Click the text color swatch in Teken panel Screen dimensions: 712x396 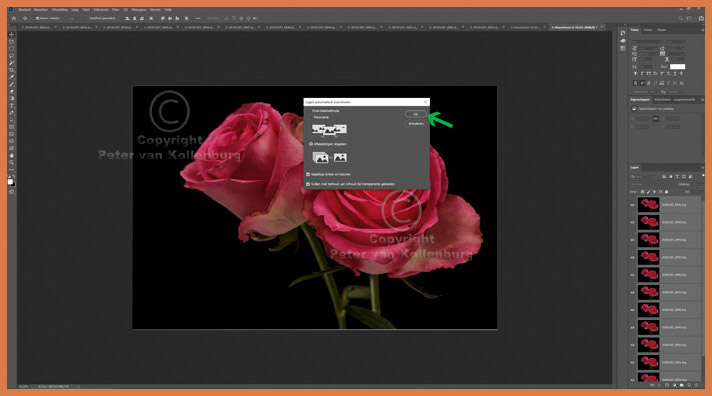coord(677,66)
